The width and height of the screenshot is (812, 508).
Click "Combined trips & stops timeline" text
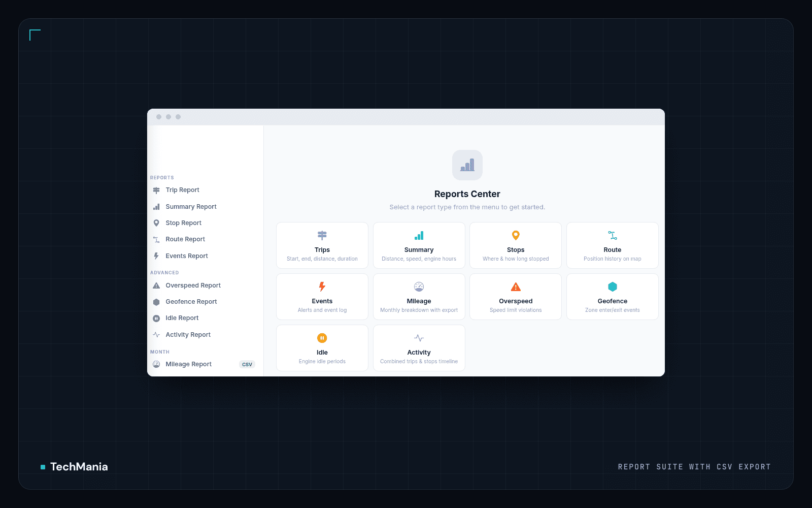tap(419, 362)
